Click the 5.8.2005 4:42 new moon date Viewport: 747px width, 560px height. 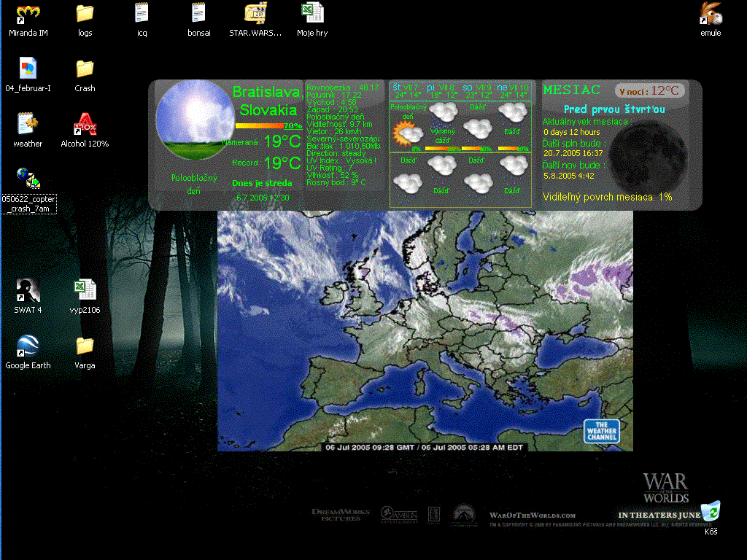[569, 176]
